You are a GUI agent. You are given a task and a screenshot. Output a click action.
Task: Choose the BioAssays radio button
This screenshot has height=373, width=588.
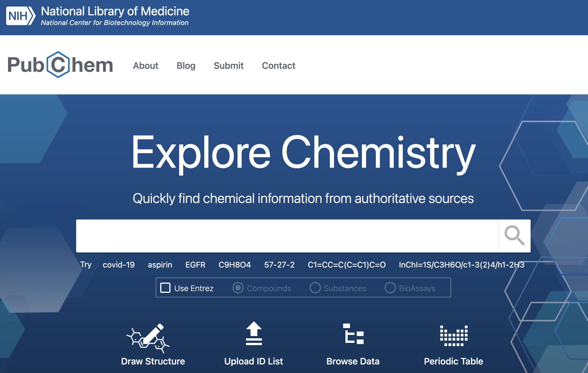click(390, 288)
